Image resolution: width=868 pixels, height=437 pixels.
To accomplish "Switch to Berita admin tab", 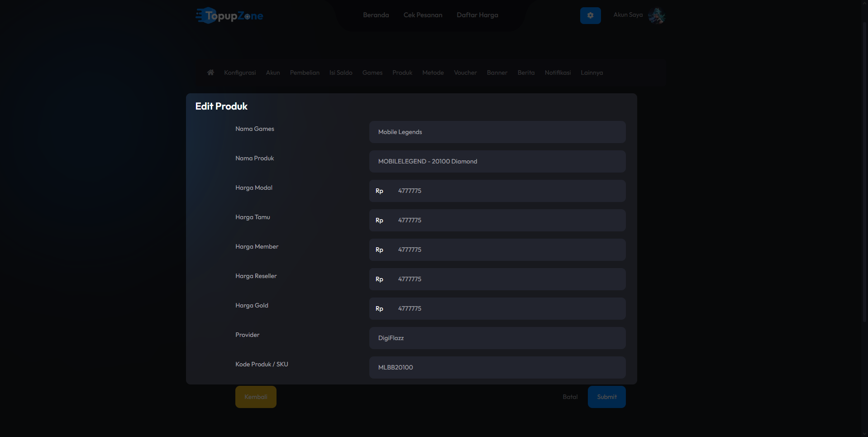I will point(526,72).
